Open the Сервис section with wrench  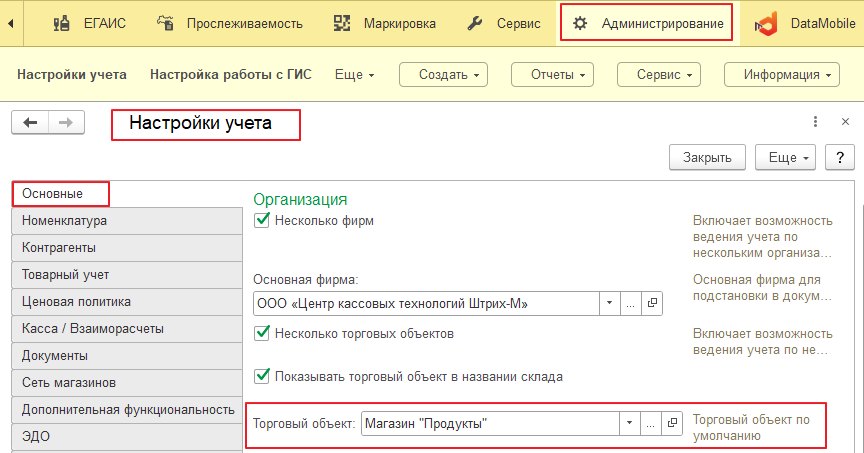click(504, 23)
